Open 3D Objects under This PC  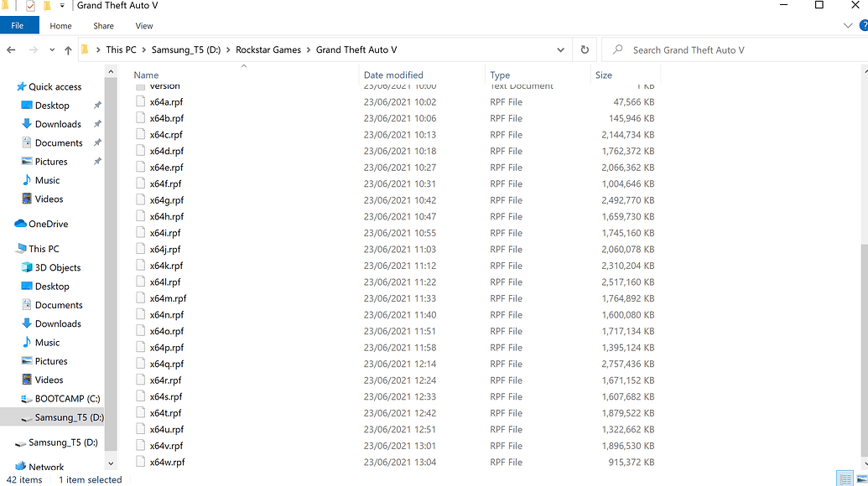pyautogui.click(x=58, y=267)
